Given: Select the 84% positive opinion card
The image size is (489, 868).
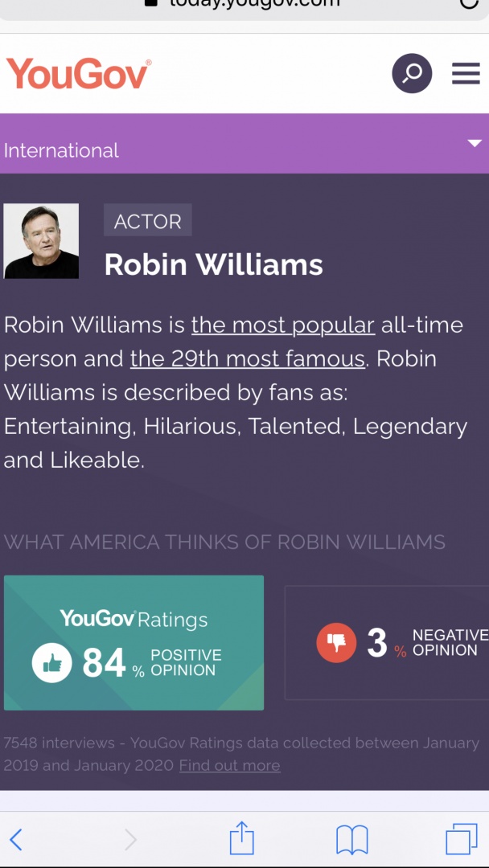Looking at the screenshot, I should [134, 643].
